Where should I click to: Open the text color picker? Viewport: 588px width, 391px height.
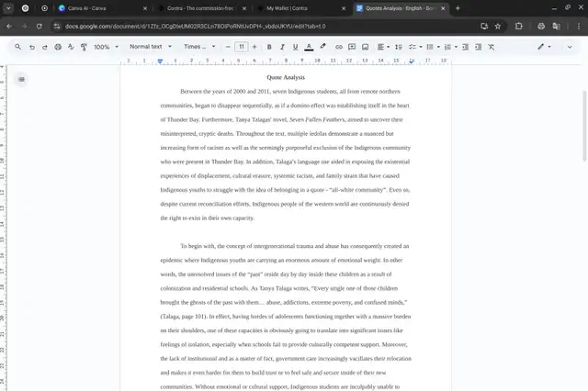coord(309,47)
